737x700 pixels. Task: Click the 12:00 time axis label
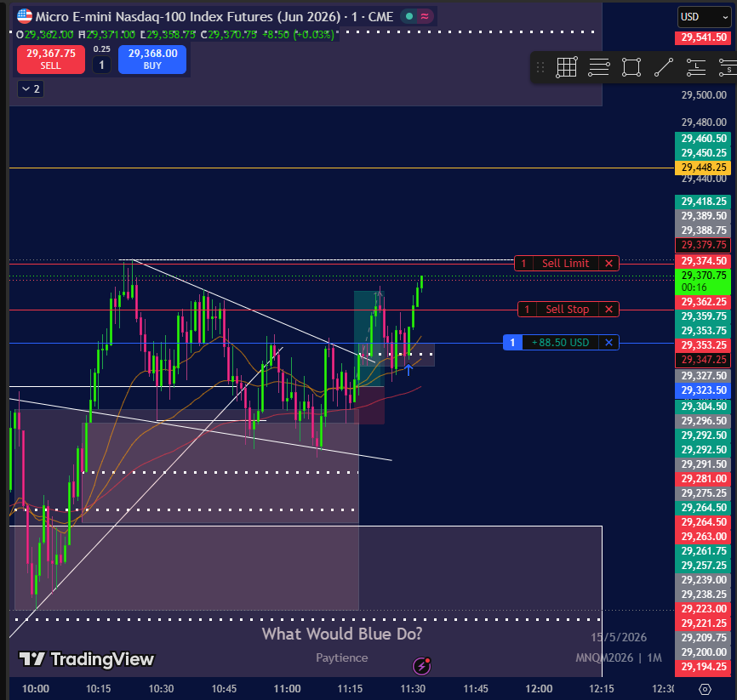539,689
